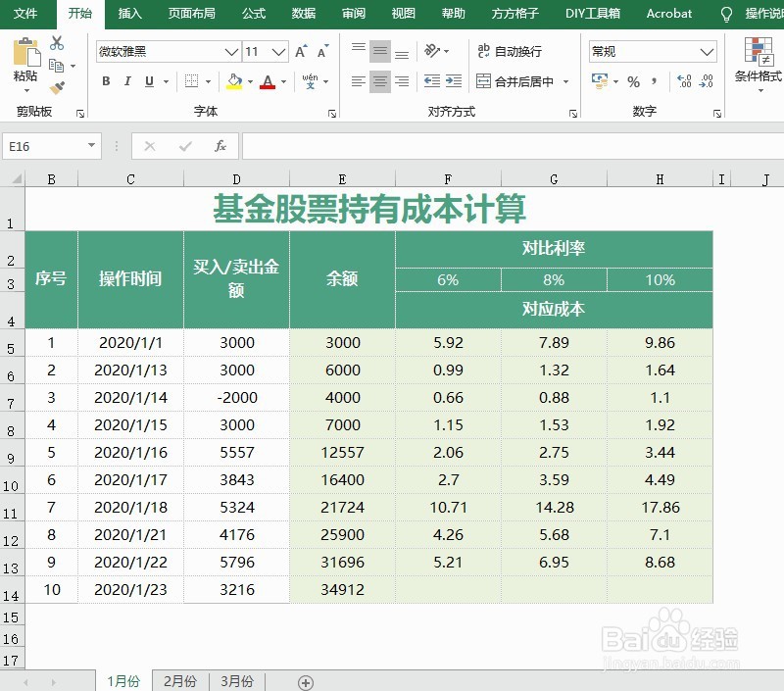This screenshot has height=691, width=784.
Task: Click the Copy icon in 剪贴板
Action: point(56,64)
